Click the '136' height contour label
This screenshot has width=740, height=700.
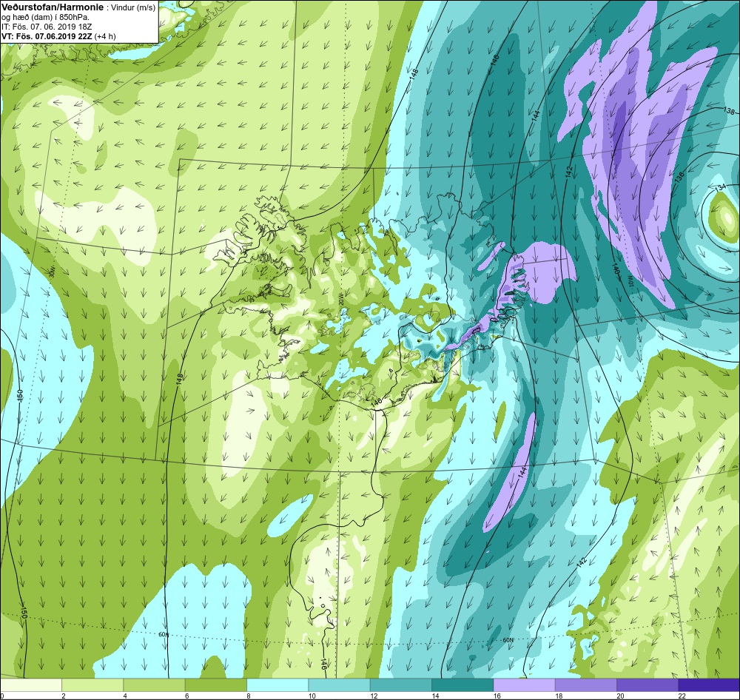click(679, 178)
